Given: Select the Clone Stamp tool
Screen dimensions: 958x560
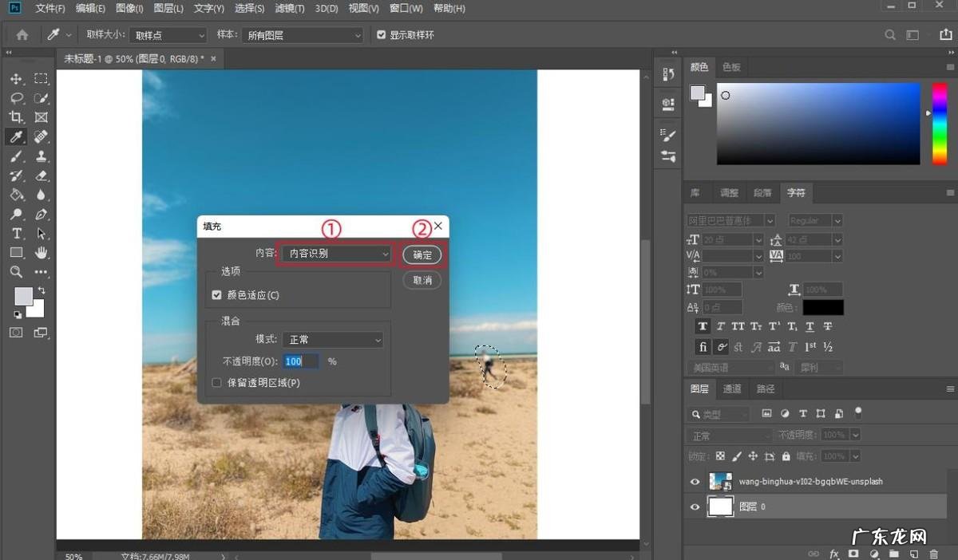Looking at the screenshot, I should tap(42, 156).
